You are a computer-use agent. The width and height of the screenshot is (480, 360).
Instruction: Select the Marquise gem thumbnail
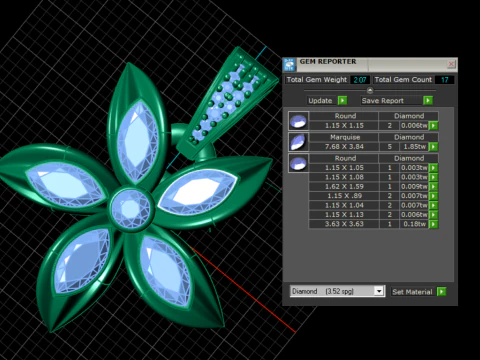click(x=298, y=142)
